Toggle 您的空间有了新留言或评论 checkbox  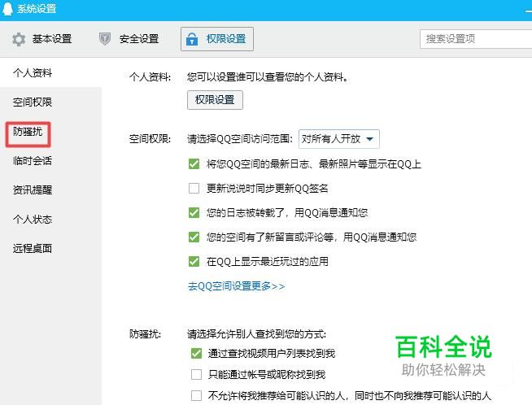coord(194,237)
